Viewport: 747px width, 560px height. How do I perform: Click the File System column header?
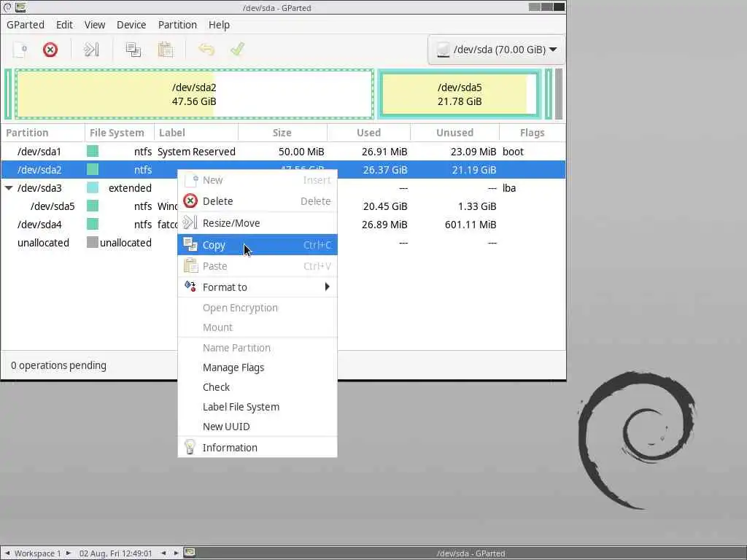tap(119, 133)
